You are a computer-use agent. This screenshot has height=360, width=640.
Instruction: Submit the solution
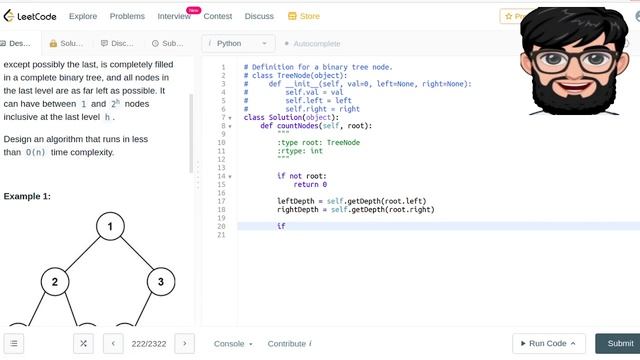coord(619,344)
